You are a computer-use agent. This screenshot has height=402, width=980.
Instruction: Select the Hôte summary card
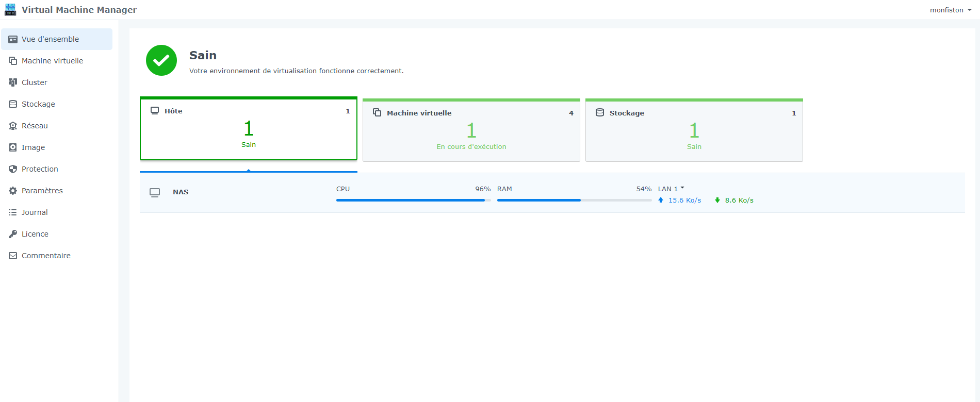tap(249, 129)
